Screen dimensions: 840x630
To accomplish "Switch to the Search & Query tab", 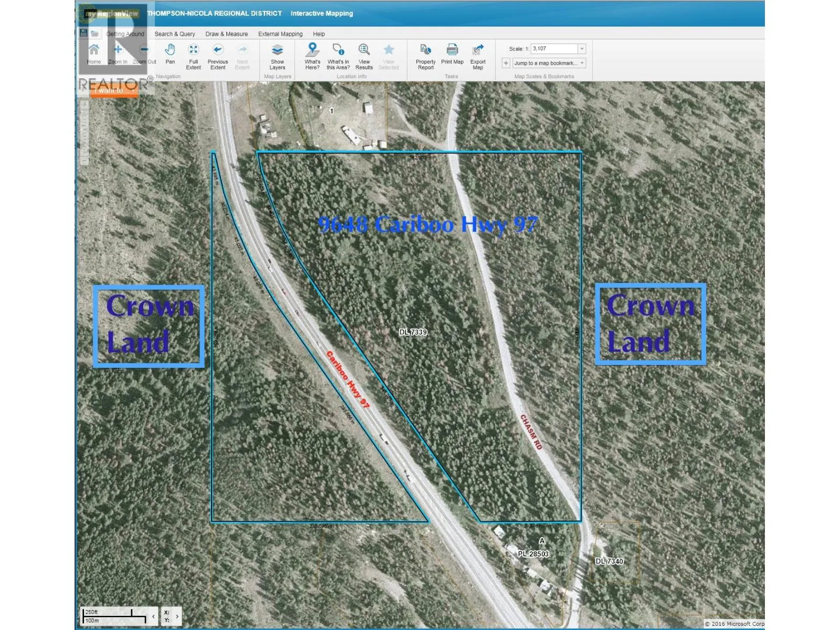I will pyautogui.click(x=174, y=34).
